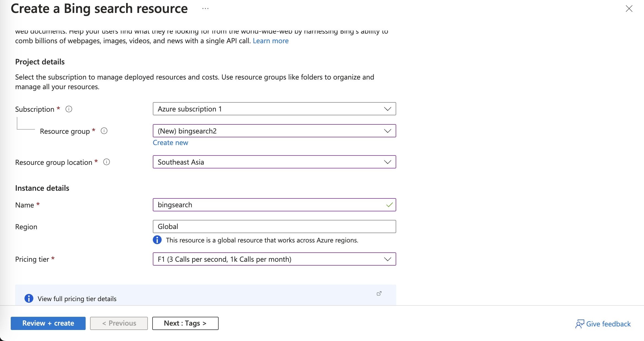
Task: Click the Resource group info icon
Action: click(x=104, y=131)
